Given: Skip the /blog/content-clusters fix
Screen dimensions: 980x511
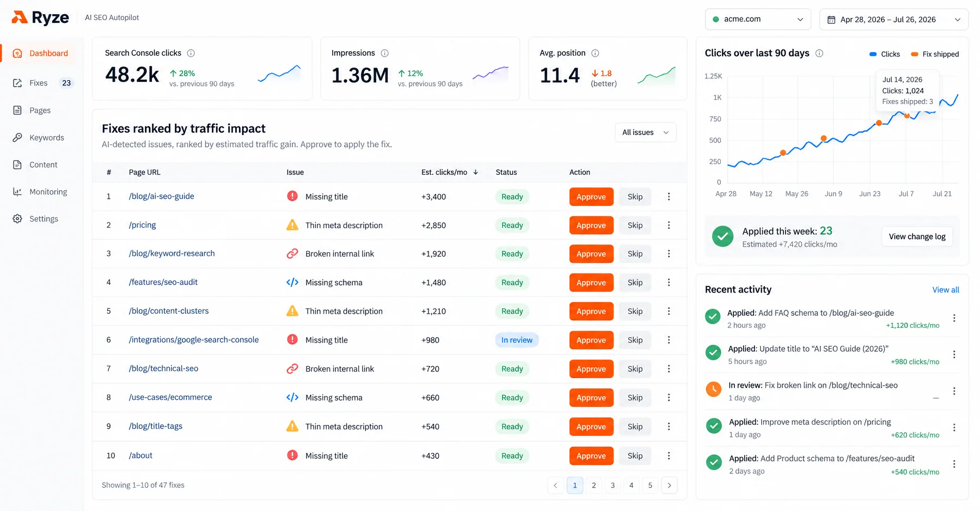Looking at the screenshot, I should click(x=635, y=311).
